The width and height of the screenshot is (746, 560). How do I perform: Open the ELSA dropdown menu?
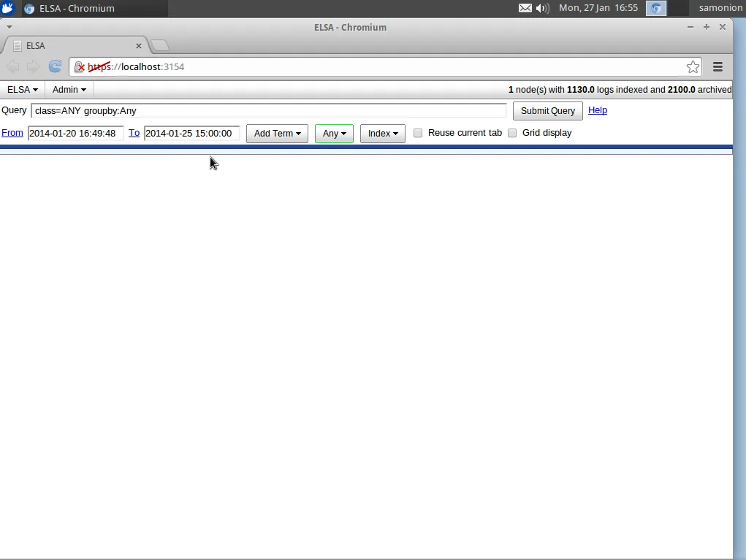coord(23,89)
